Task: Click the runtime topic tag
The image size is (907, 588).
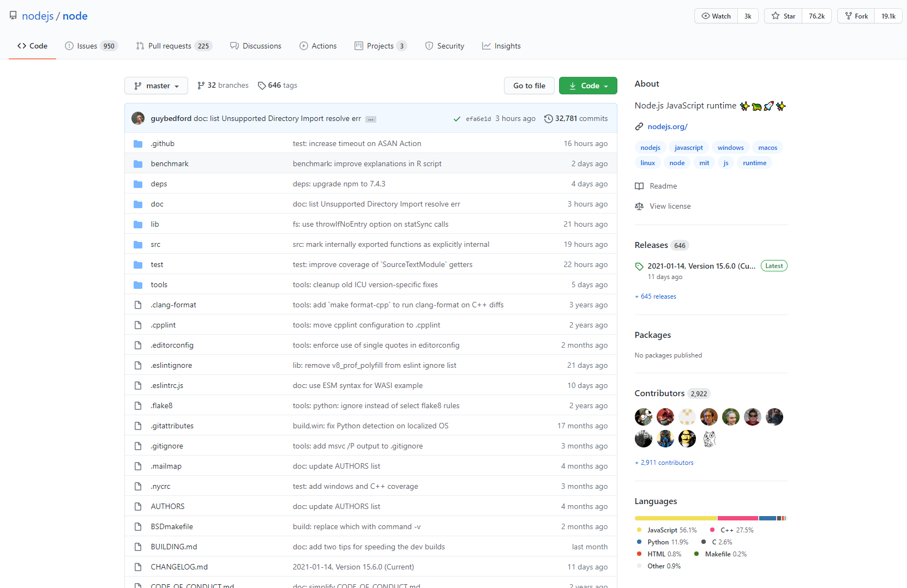Action: tap(754, 163)
